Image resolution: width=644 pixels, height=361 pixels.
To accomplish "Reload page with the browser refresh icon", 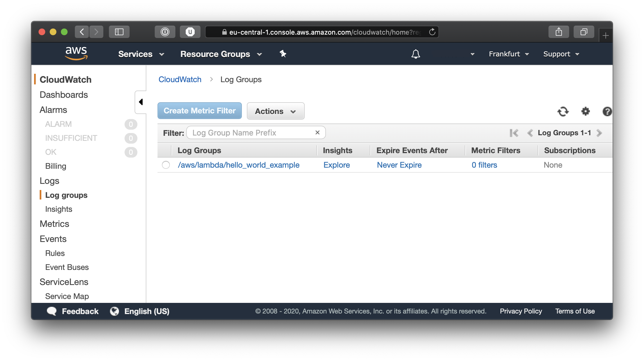I will point(432,32).
